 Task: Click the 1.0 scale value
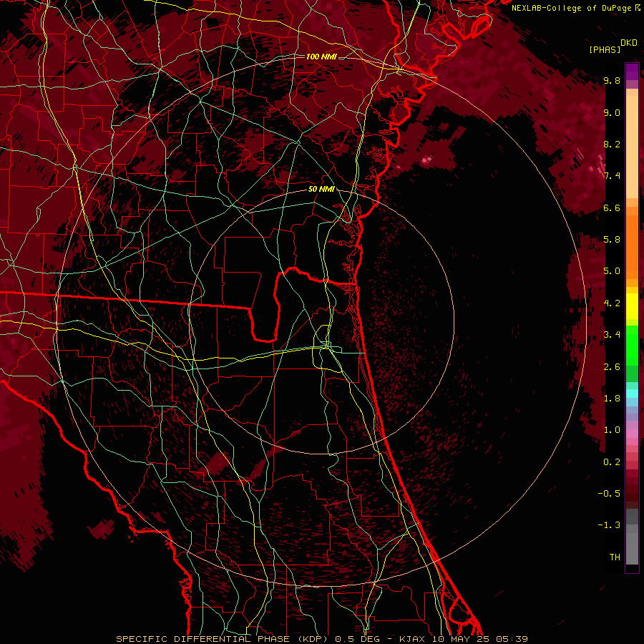[x=612, y=431]
